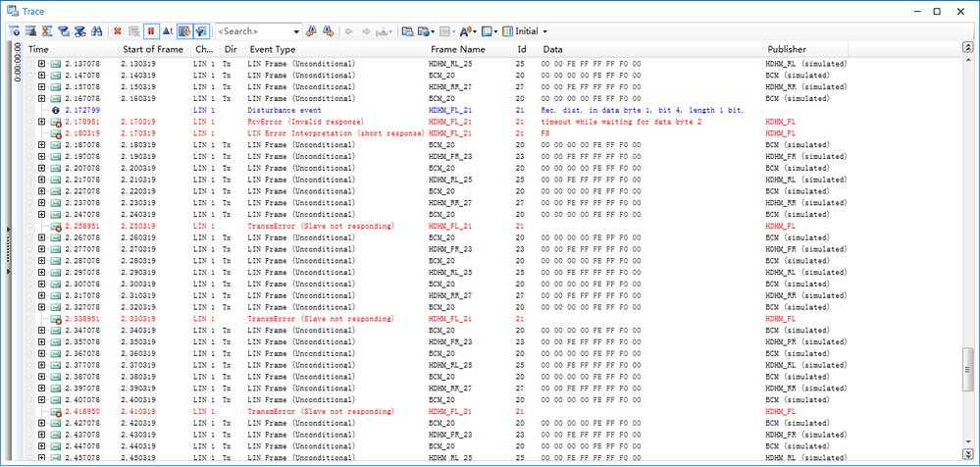Click the error frame icon at 2.338951

point(56,319)
